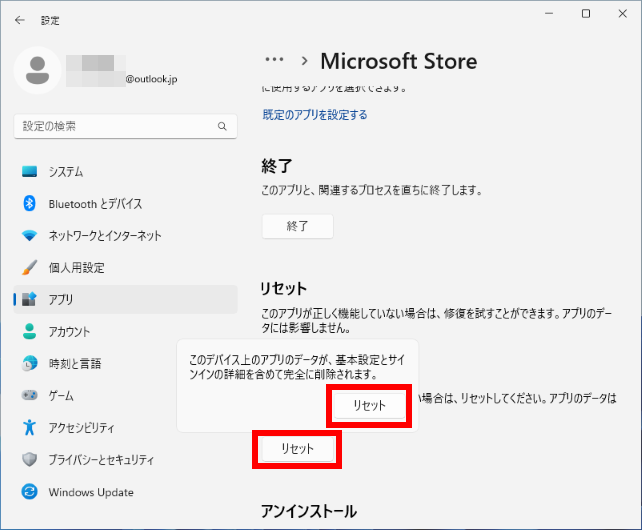Click the lower リセット button above アンインストール
The height and width of the screenshot is (530, 642).
(297, 449)
